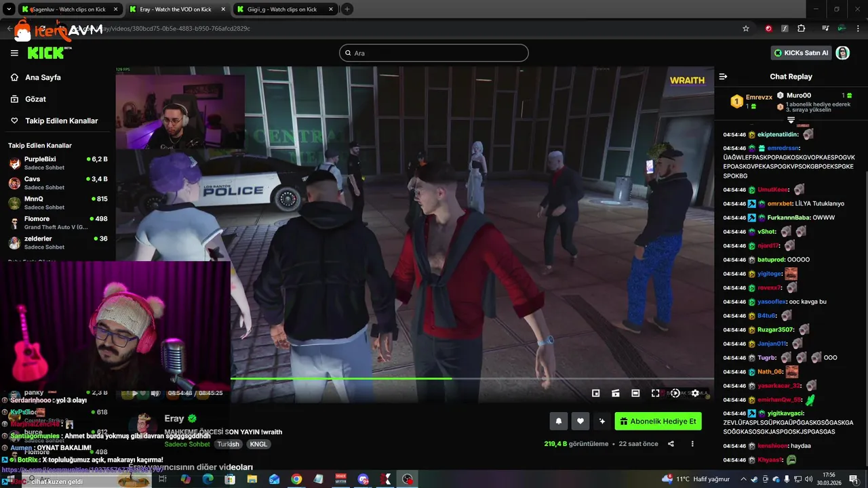Click username omrxbet in chat
This screenshot has width=868, height=488.
point(780,203)
